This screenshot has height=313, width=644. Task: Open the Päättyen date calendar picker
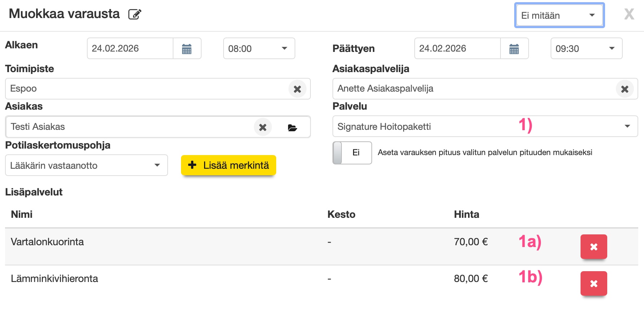point(514,49)
